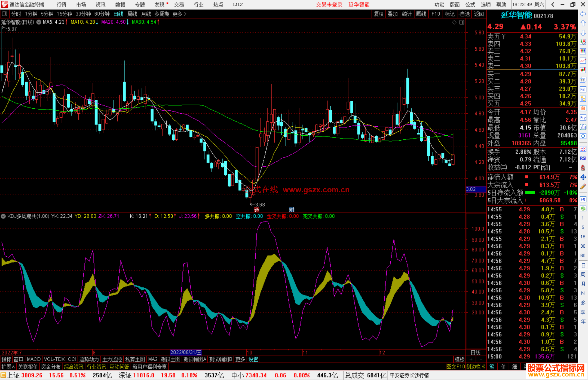Toggle KDJ indicator round icon in subchart
The image size is (588, 380).
coord(3,216)
